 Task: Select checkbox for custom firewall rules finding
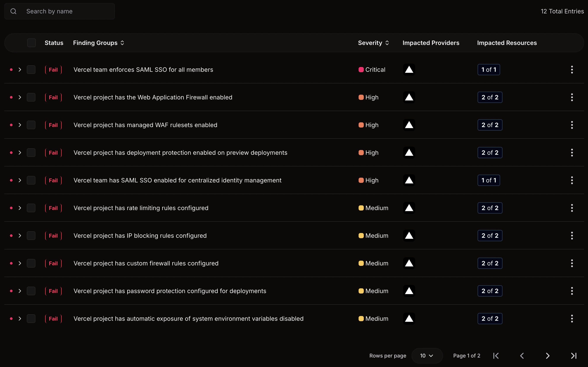31,263
